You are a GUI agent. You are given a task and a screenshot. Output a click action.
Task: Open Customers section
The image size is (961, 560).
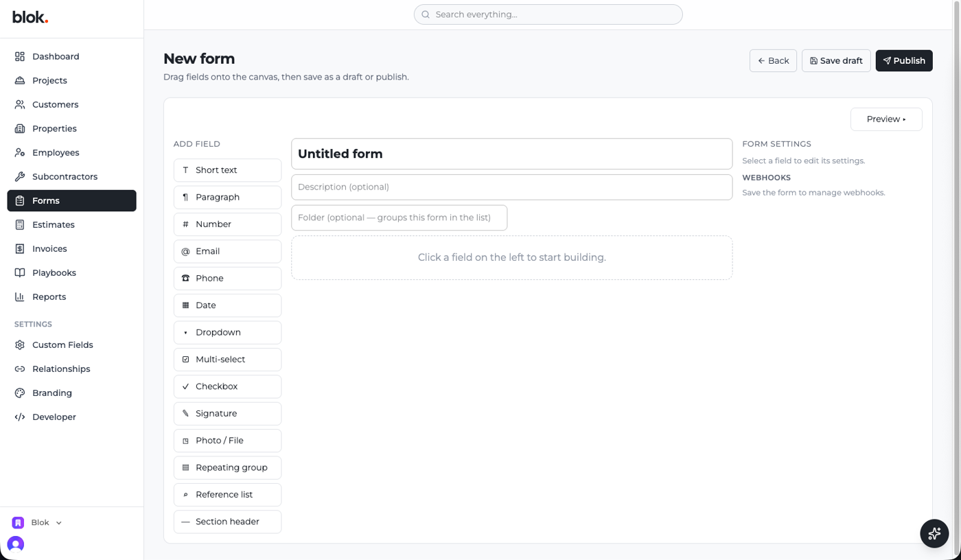71,104
